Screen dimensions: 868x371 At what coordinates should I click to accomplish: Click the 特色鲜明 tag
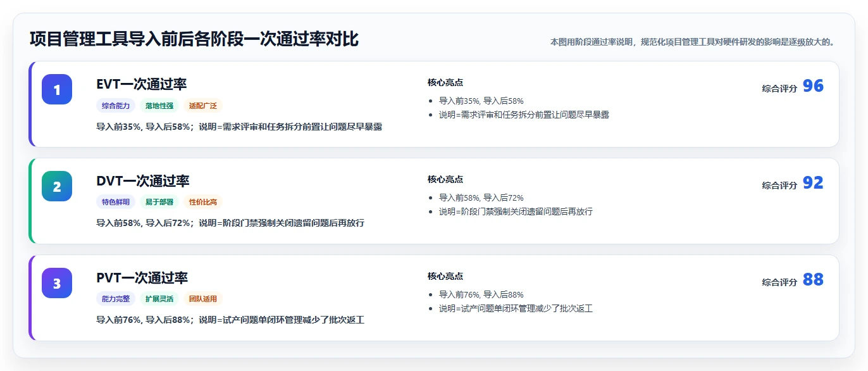click(116, 203)
